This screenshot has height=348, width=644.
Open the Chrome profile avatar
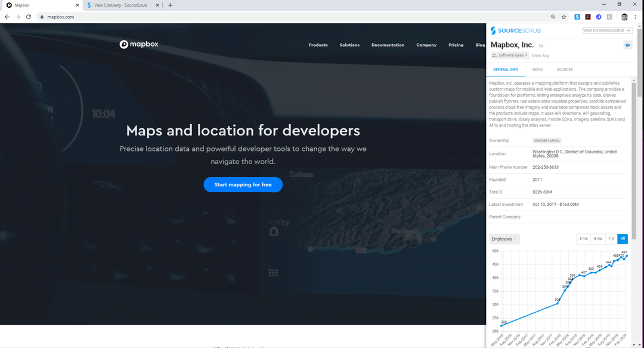tap(624, 17)
